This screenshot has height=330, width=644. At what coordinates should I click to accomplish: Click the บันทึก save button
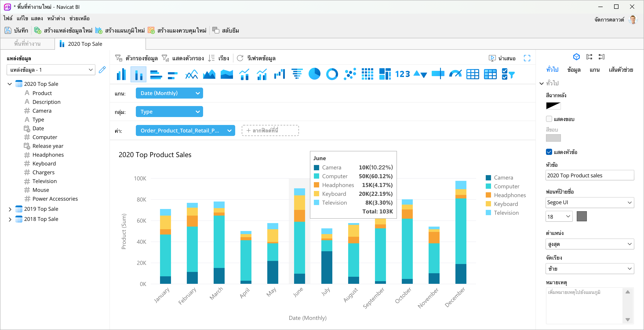[16, 31]
